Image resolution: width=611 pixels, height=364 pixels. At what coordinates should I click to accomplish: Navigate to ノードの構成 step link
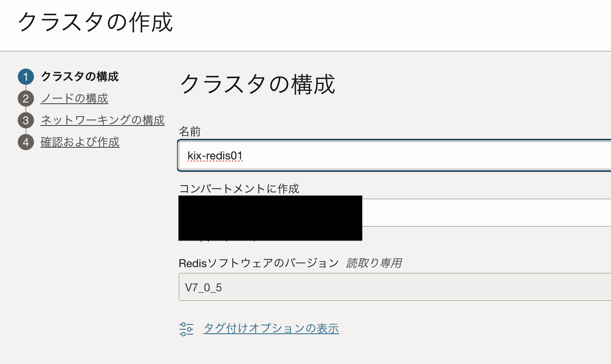(x=74, y=98)
